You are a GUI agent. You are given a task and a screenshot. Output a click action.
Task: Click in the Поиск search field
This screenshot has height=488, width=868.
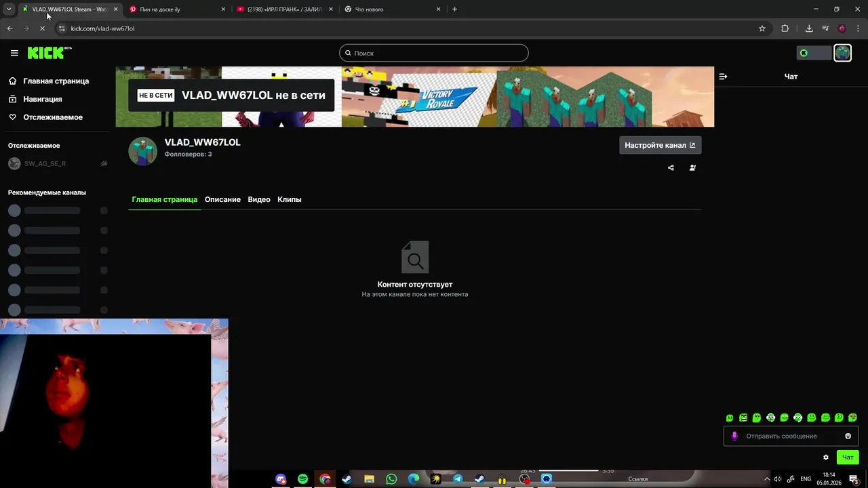(x=433, y=53)
